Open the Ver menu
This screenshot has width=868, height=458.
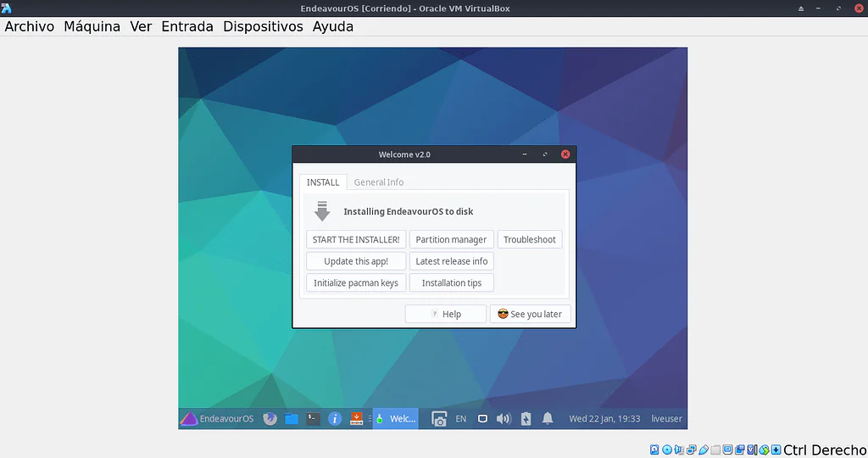141,26
